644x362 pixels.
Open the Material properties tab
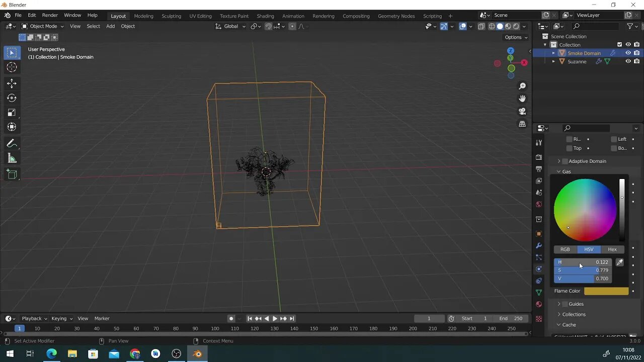pos(539,304)
